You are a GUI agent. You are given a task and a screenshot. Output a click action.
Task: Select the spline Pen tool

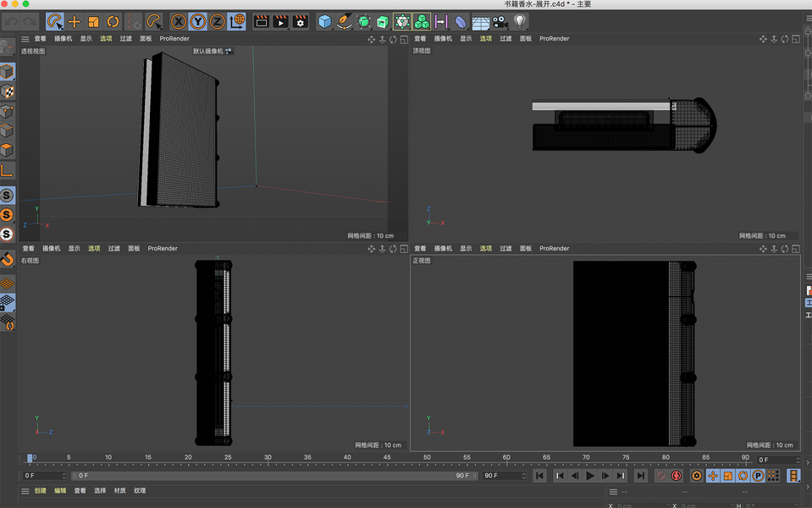344,22
